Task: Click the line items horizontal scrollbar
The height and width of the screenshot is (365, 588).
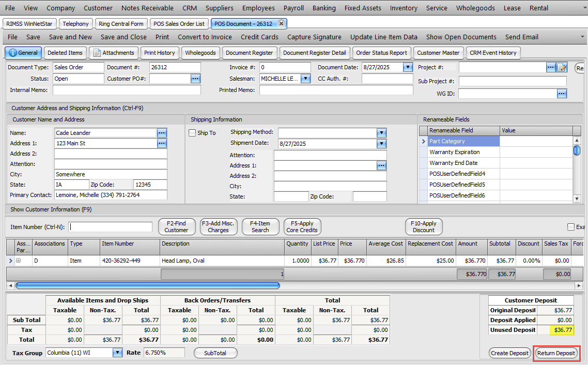Action: [x=148, y=285]
